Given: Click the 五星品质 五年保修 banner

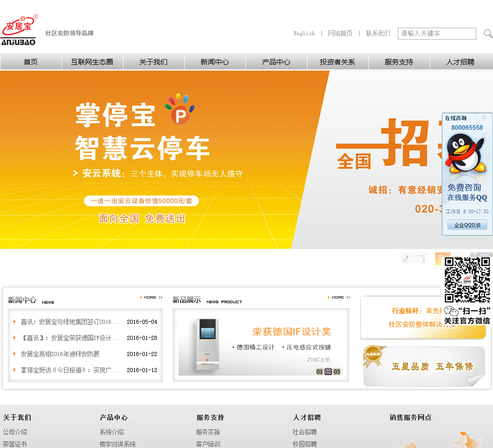Looking at the screenshot, I should pyautogui.click(x=424, y=367).
